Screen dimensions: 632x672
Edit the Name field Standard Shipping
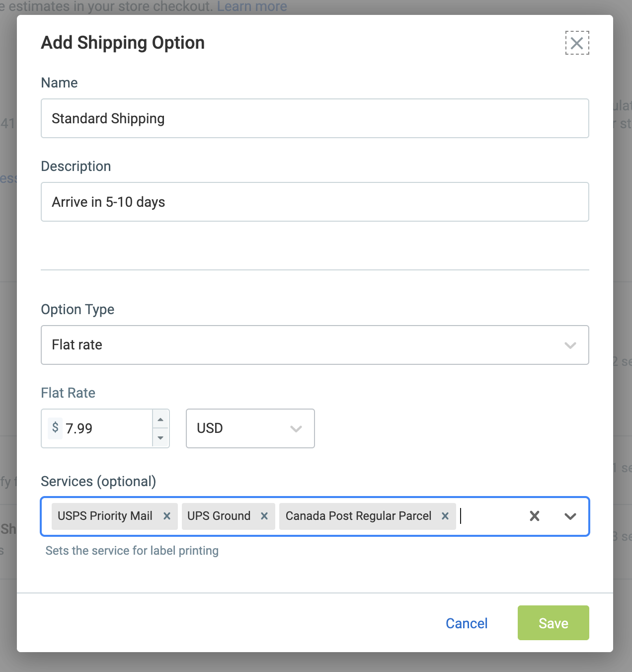(x=315, y=118)
